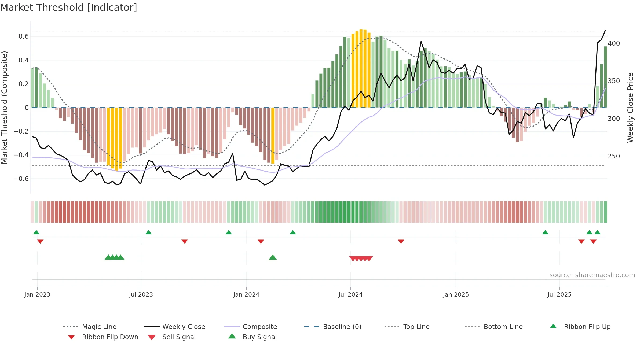The width and height of the screenshot is (644, 362).
Task: Click the green Ribbon Flip Up legend triangle
Action: (x=553, y=326)
